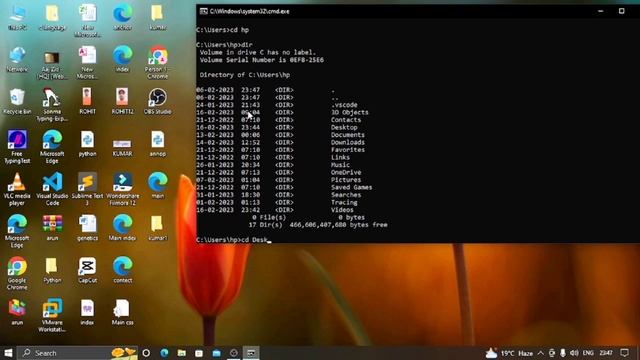Select the Main css file icon
This screenshot has width=640, height=360.
click(x=122, y=312)
